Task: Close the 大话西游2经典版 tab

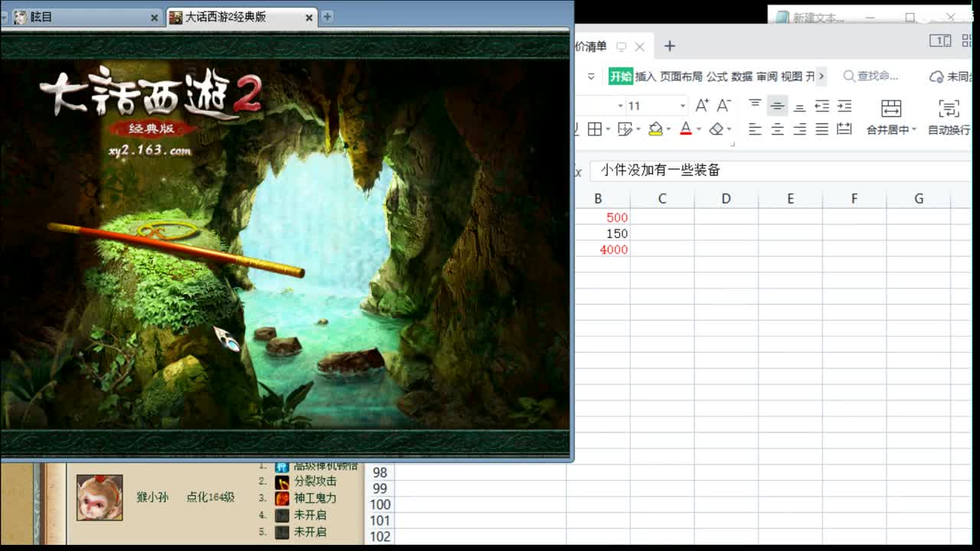Action: tap(309, 18)
